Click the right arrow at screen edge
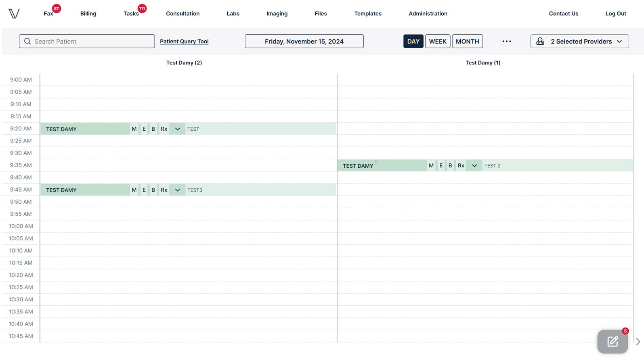Screen dimensions: 644x363 point(638,342)
